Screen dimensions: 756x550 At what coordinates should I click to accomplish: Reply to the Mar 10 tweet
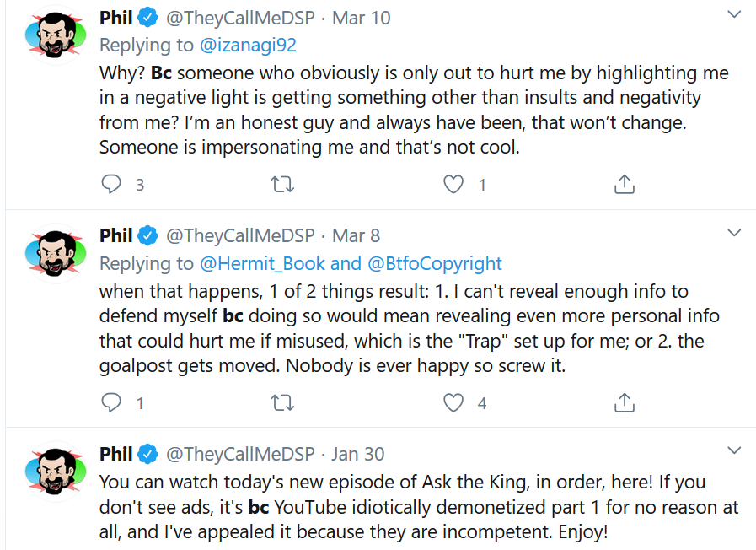pos(111,184)
